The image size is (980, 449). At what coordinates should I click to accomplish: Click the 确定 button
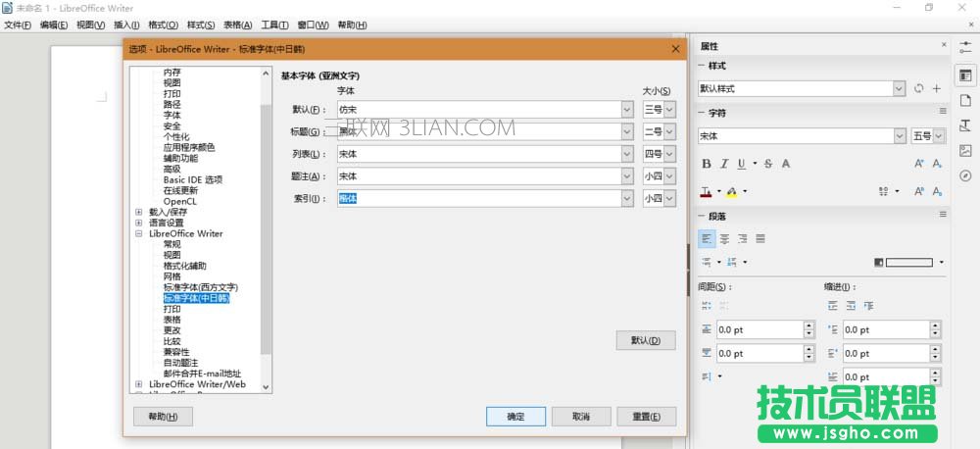point(515,417)
